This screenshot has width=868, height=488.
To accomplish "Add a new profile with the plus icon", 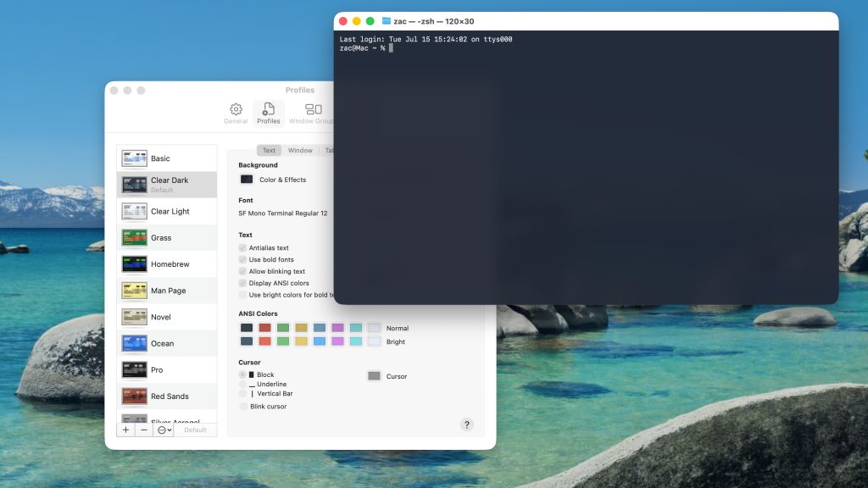I will click(x=125, y=430).
